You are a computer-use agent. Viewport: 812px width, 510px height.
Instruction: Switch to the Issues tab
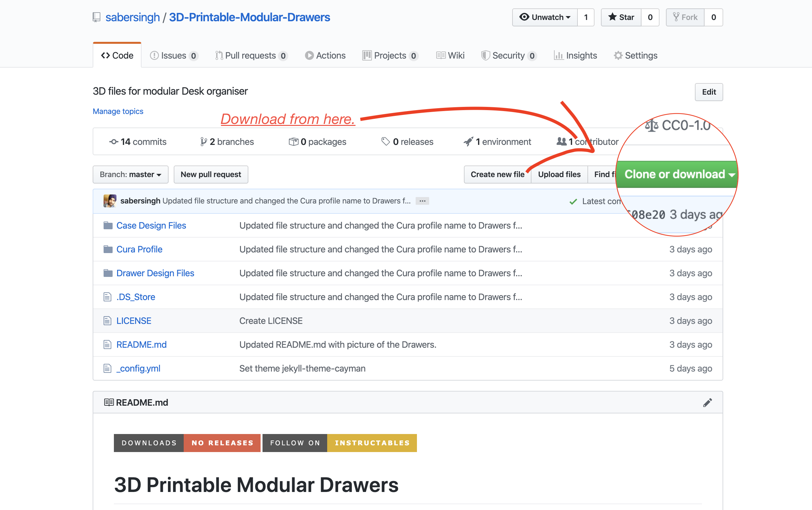(174, 55)
